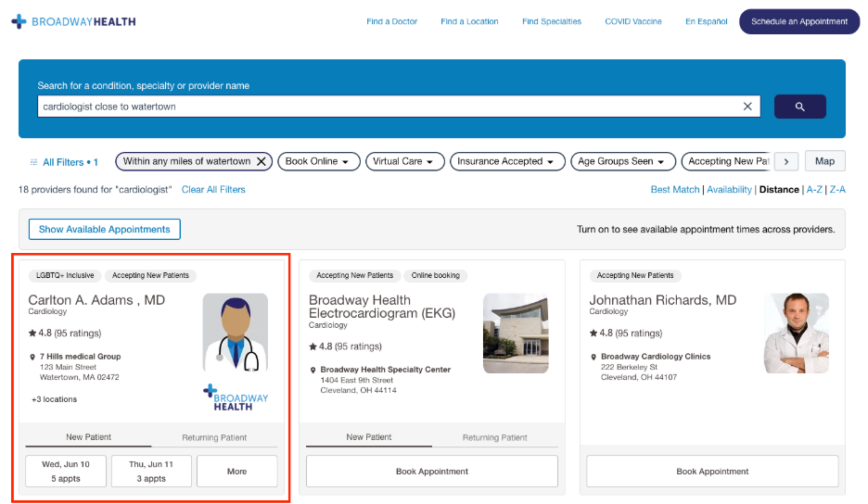Toggle Show Available Appointments
Viewport: 868px width, 504px height.
[105, 230]
